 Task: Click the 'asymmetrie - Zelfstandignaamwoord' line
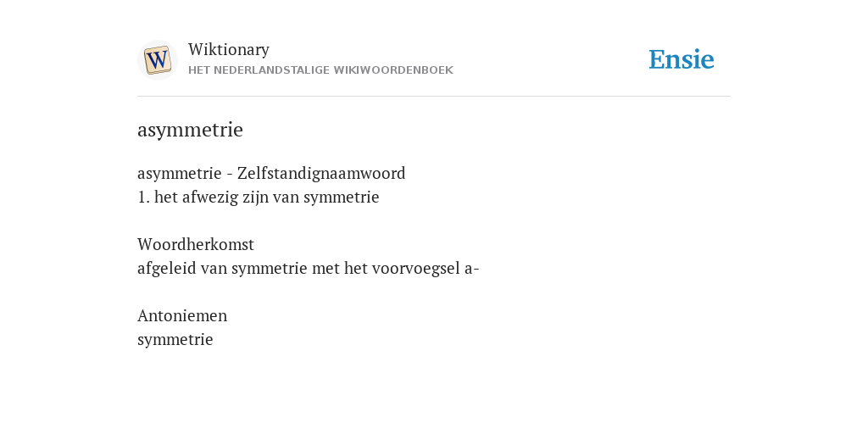click(x=271, y=173)
